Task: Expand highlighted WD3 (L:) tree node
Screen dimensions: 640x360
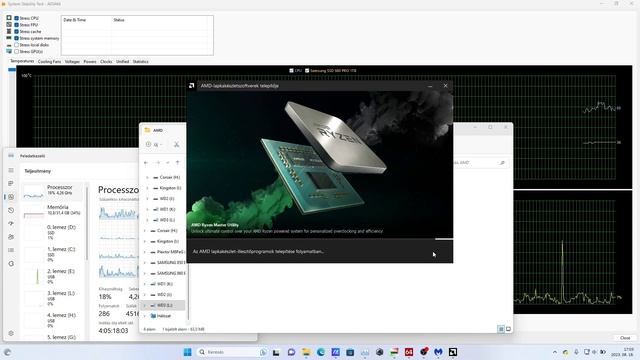Action: coord(144,305)
